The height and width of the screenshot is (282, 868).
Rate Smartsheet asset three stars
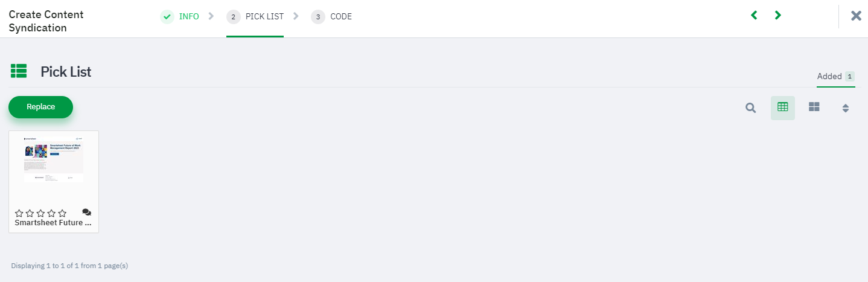tap(40, 213)
